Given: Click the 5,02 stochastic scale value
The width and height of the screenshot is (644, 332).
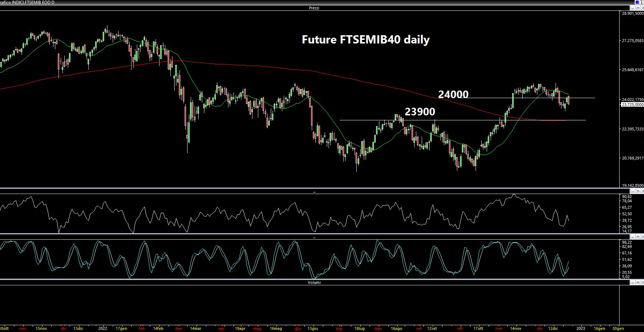Looking at the screenshot, I should [x=626, y=277].
